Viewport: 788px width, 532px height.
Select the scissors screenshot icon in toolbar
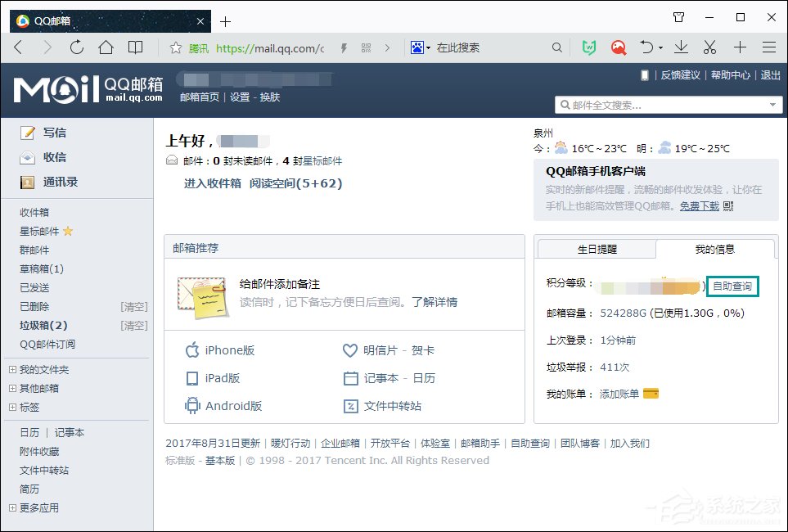point(709,47)
